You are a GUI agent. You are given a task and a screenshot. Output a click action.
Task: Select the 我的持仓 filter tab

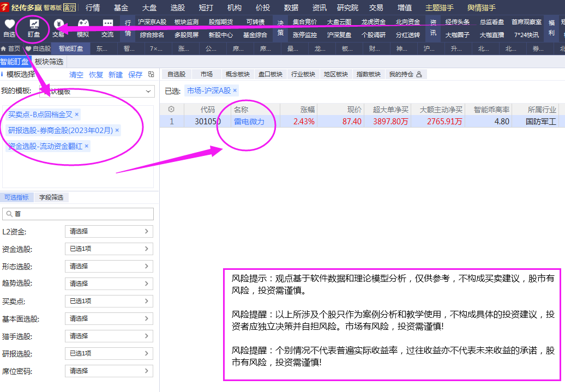(x=405, y=74)
